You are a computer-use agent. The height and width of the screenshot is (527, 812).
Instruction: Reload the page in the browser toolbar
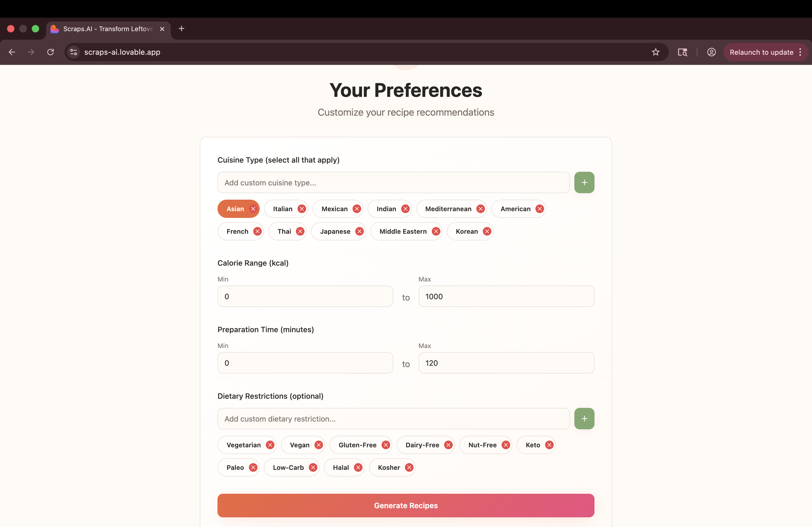tap(50, 52)
